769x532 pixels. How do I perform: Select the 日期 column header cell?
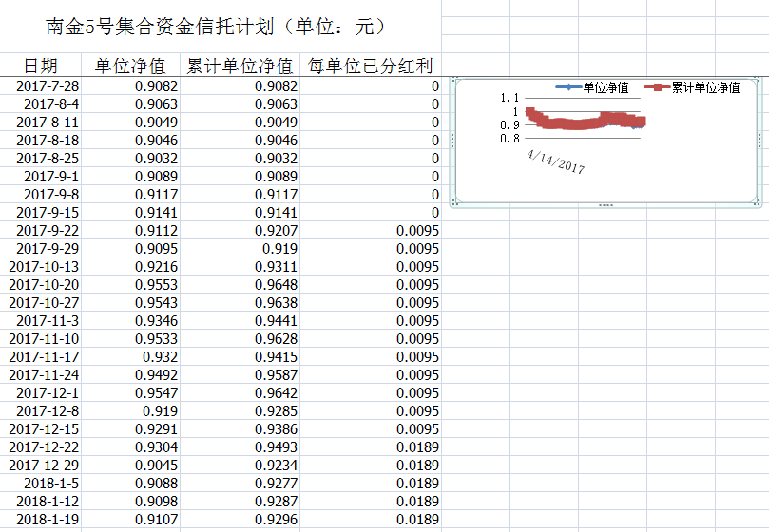click(x=40, y=66)
